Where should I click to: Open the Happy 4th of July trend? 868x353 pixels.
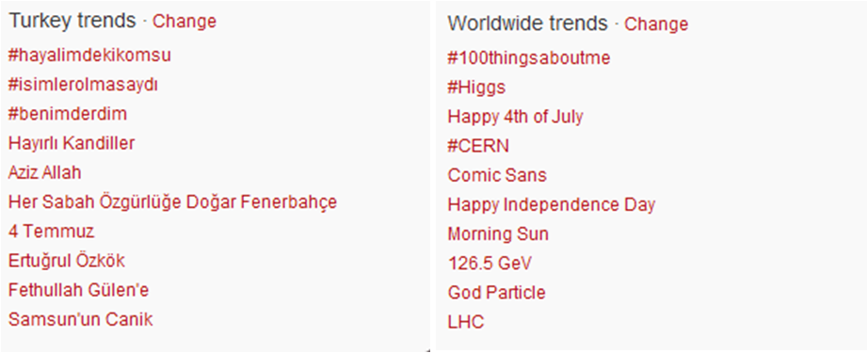(515, 117)
